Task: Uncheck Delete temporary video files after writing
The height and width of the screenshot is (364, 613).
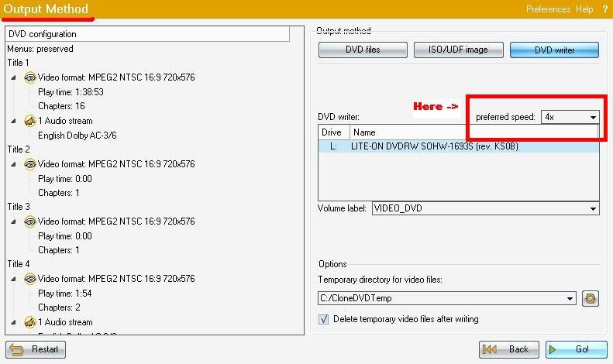Action: pyautogui.click(x=323, y=319)
